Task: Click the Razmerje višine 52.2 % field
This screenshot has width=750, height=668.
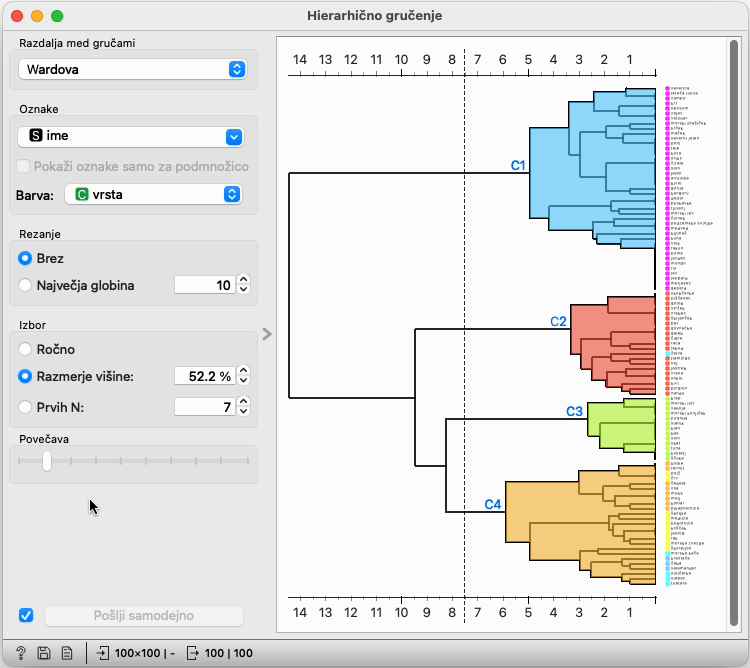Action: (205, 376)
